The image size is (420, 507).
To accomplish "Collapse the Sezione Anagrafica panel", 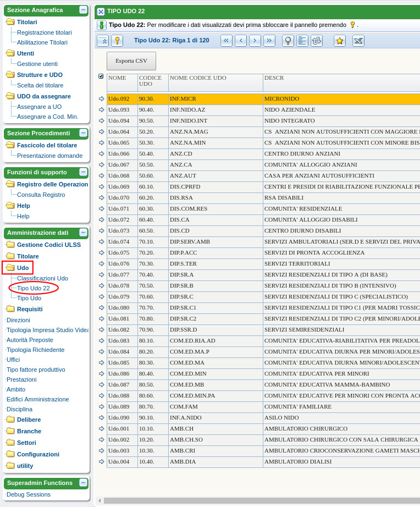I will (x=83, y=10).
